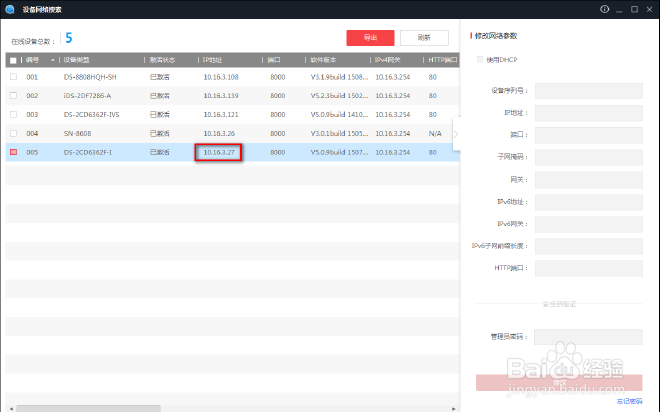Click the scrollbar left arrow
This screenshot has height=412, width=661.
[11, 409]
